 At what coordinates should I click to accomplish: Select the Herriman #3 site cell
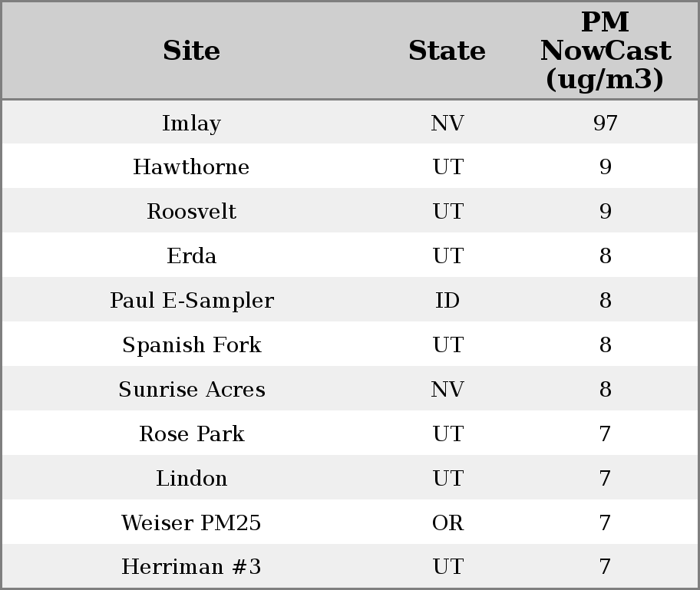191,568
